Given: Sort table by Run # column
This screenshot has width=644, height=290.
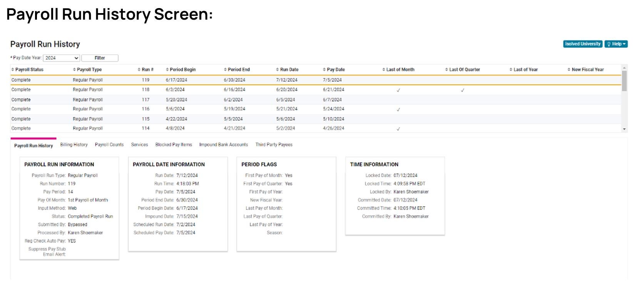Looking at the screenshot, I should pos(146,70).
